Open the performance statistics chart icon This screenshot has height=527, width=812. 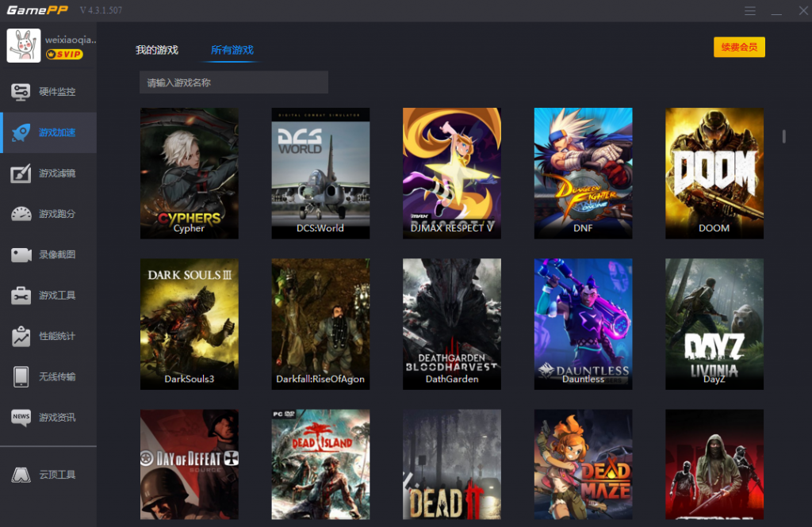click(21, 336)
